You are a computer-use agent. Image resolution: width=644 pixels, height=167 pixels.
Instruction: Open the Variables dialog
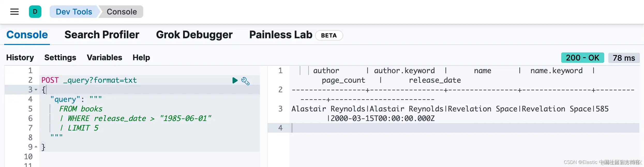(104, 57)
